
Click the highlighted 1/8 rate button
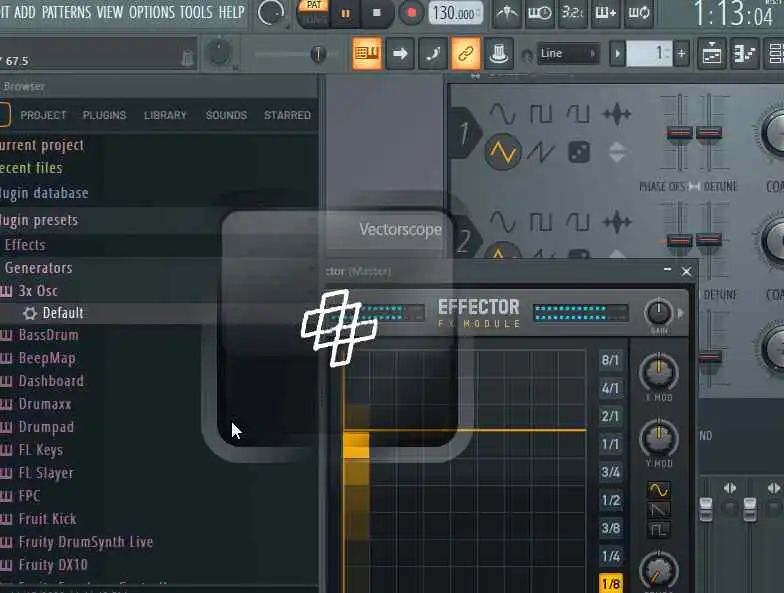pyautogui.click(x=610, y=583)
